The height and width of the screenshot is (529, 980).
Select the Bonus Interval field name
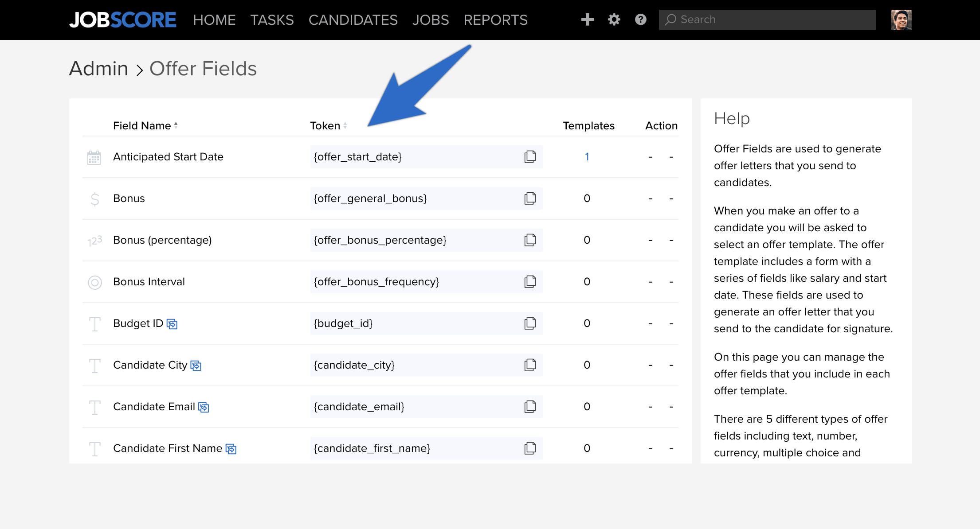[x=149, y=282]
